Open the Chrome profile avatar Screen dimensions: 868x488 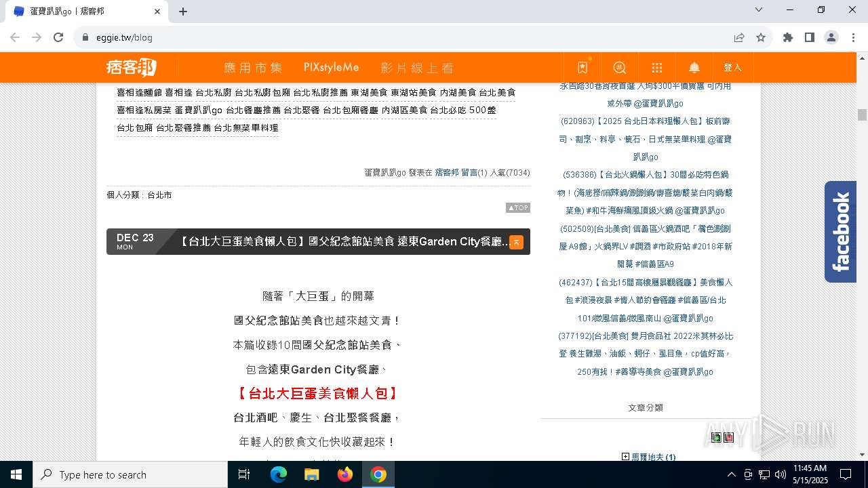[x=831, y=37]
